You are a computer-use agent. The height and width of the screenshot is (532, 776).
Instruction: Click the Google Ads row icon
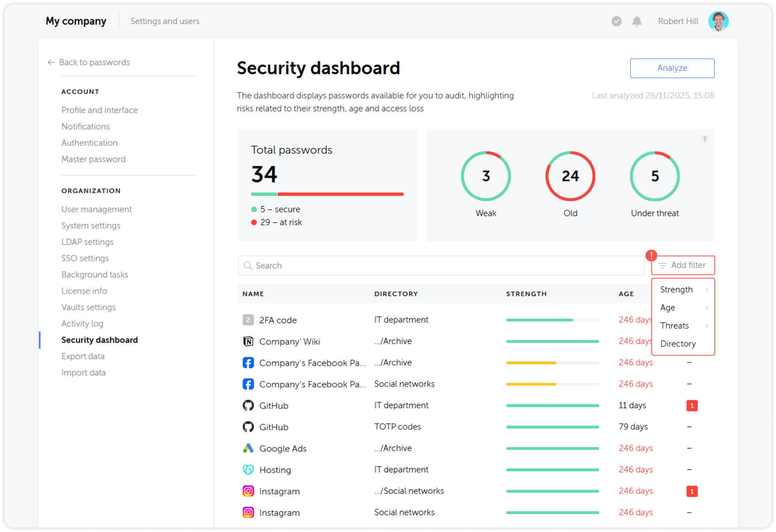(248, 448)
